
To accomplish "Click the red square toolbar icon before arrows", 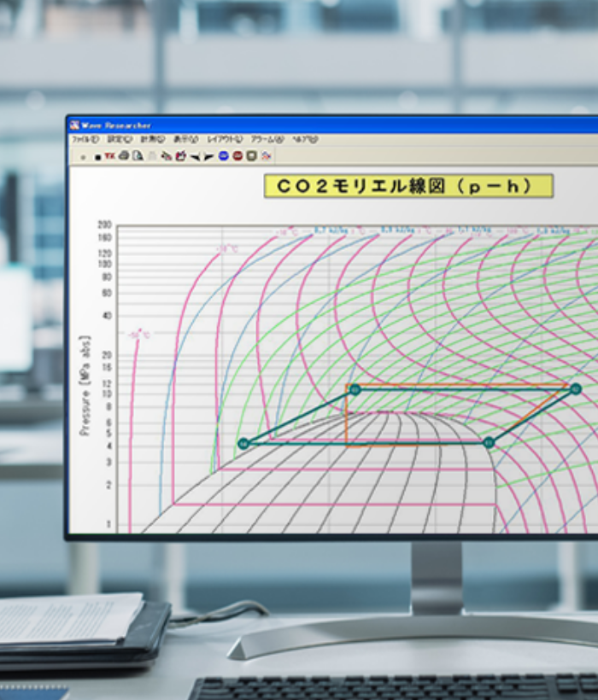I will (x=180, y=156).
